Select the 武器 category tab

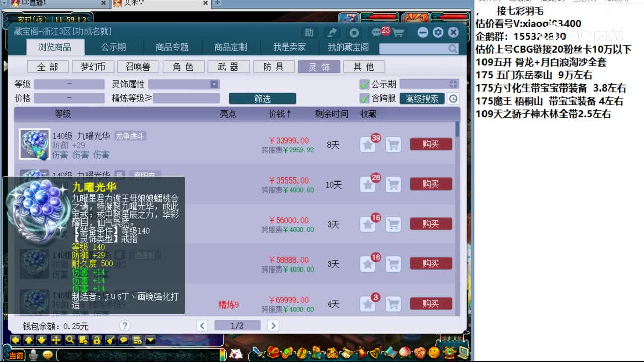[x=229, y=66]
